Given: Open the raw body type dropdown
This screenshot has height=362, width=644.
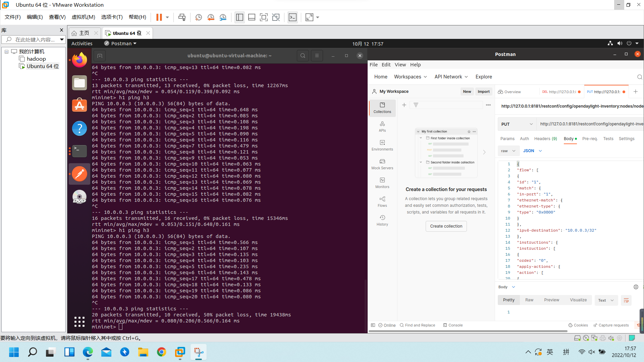Looking at the screenshot, I should point(508,151).
